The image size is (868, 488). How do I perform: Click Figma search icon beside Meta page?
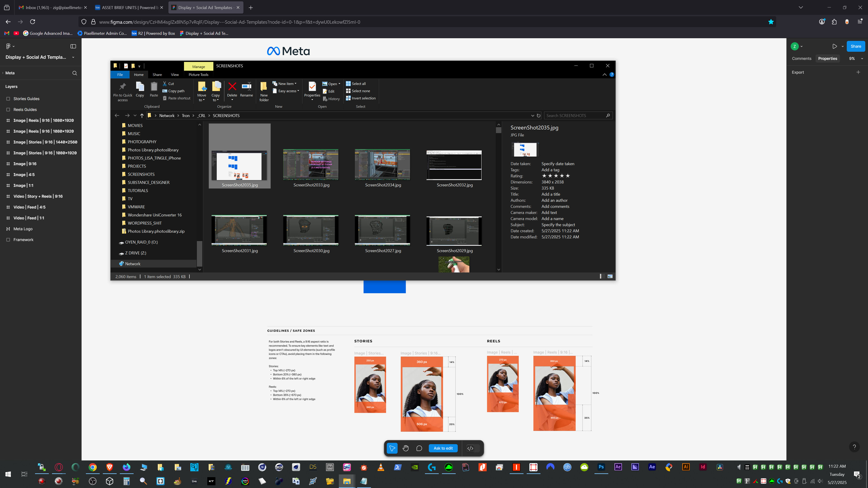coord(75,73)
